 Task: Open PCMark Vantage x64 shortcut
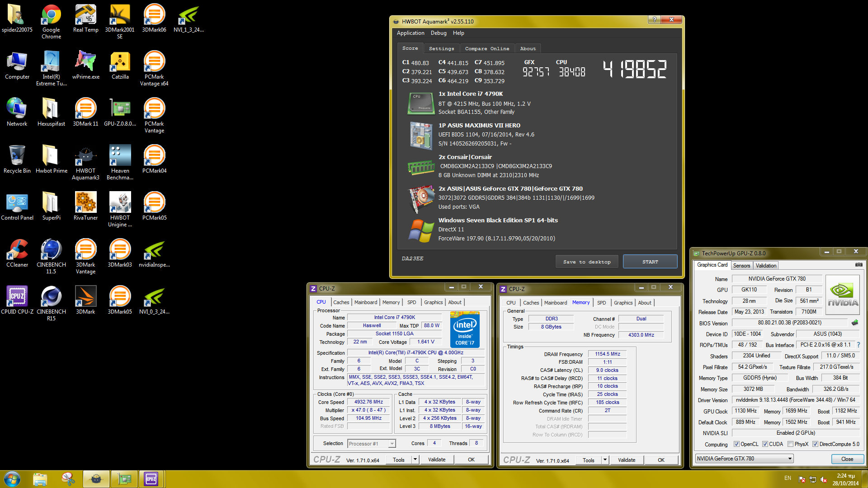pos(154,68)
